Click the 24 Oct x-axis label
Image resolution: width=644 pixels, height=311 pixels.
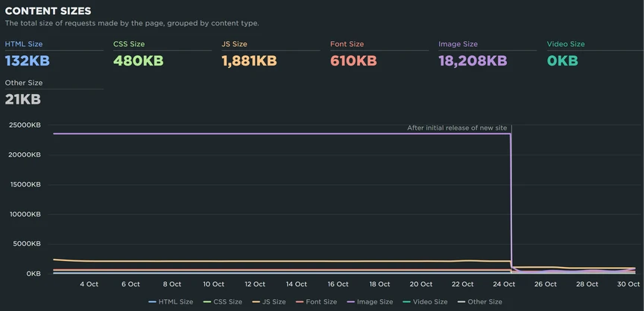[504, 284]
